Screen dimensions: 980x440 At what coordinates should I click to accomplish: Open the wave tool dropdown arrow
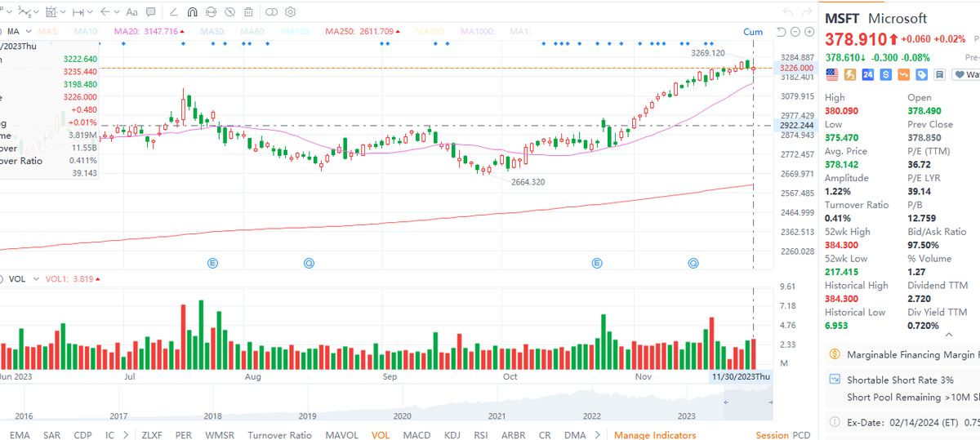(37, 12)
